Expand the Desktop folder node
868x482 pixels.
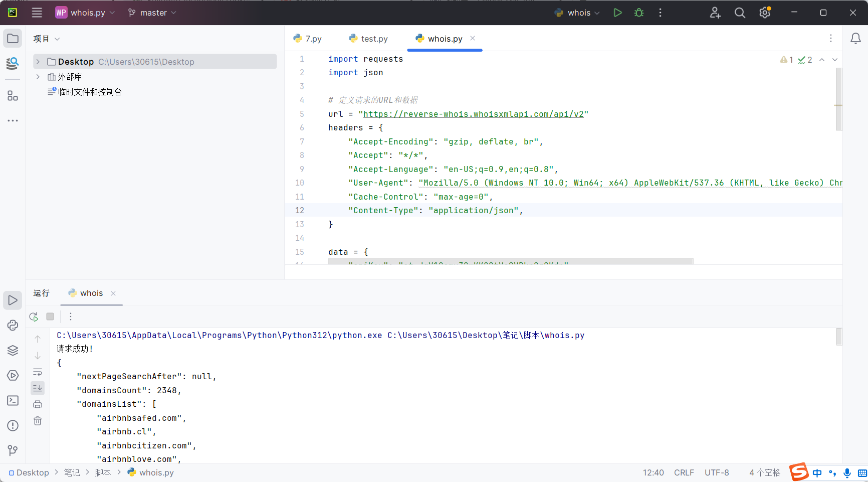(x=38, y=62)
